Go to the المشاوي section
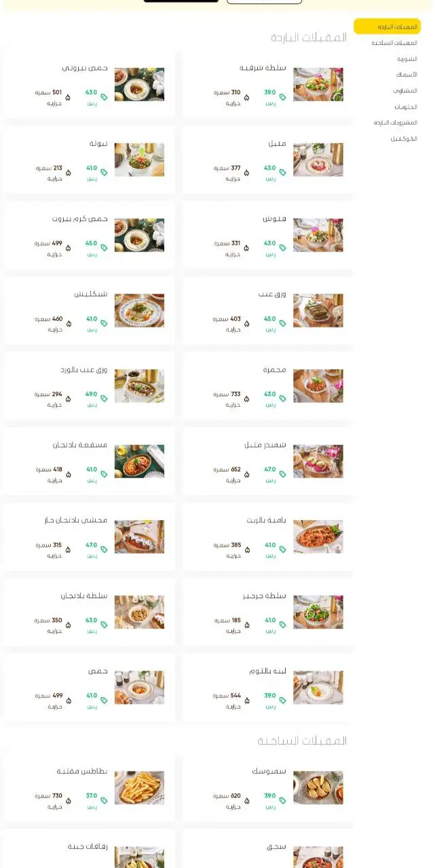This screenshot has height=868, width=435. (x=404, y=90)
